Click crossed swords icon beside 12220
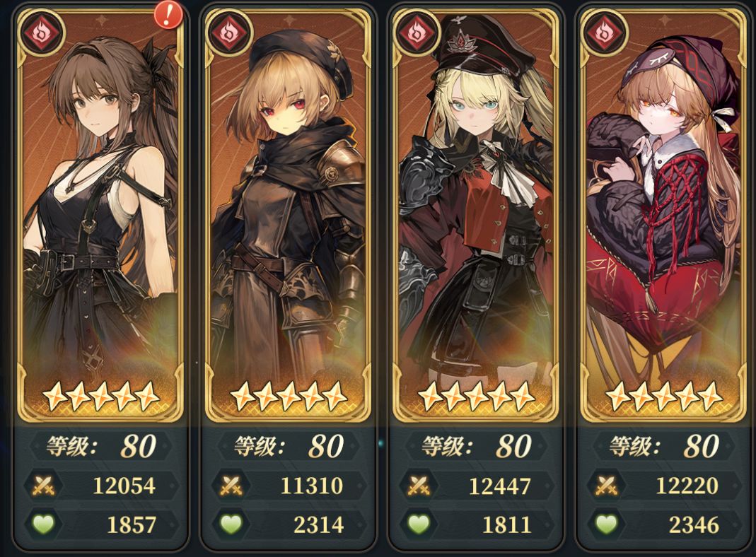This screenshot has width=756, height=557. [x=606, y=486]
